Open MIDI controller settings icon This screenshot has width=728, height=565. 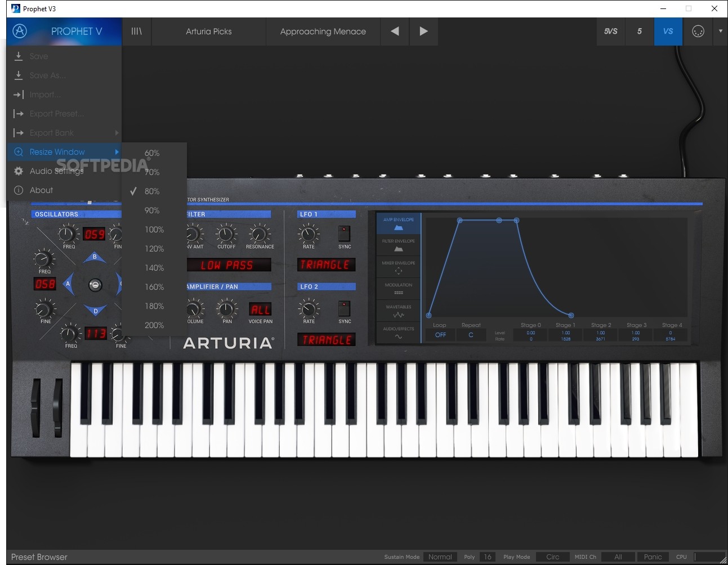[x=698, y=32]
